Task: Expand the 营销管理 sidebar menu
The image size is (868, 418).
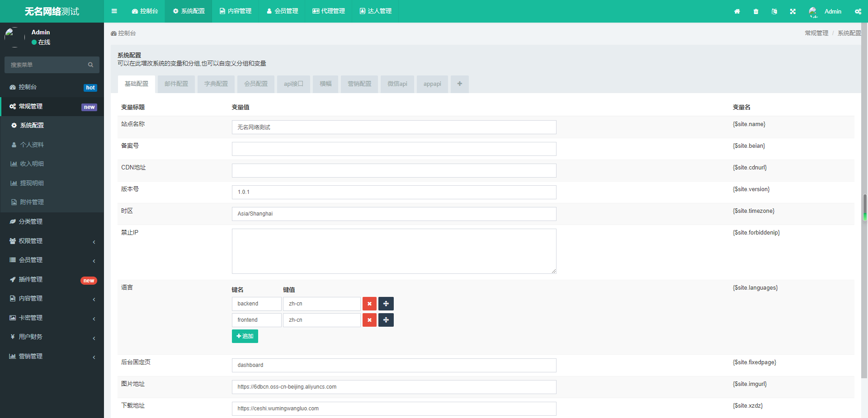Action: pos(52,357)
